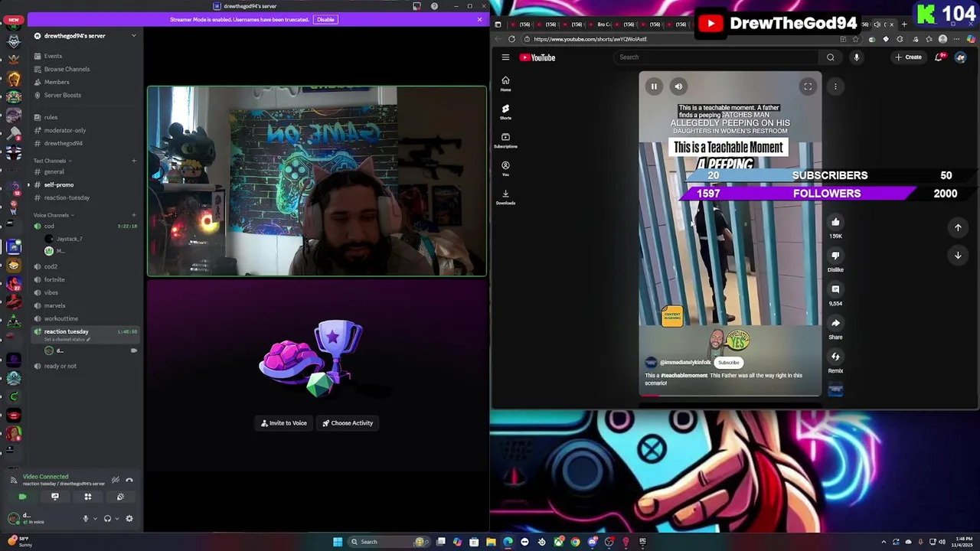This screenshot has width=980, height=551.
Task: Open Events in Discord server
Action: [x=53, y=56]
